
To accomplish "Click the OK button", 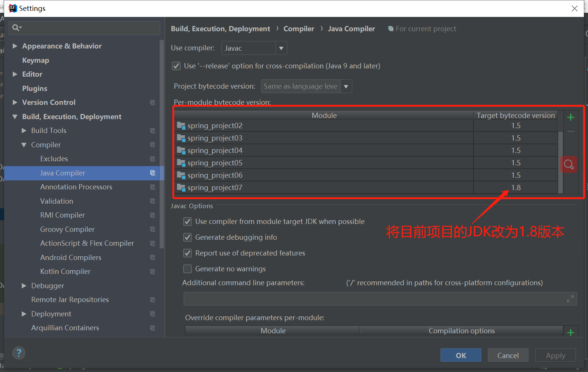I will [x=461, y=355].
